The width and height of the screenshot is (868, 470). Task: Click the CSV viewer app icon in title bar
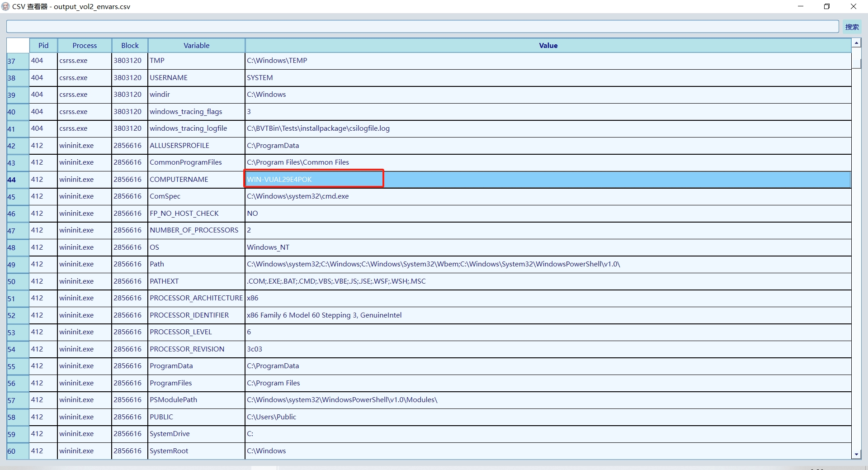(5, 6)
